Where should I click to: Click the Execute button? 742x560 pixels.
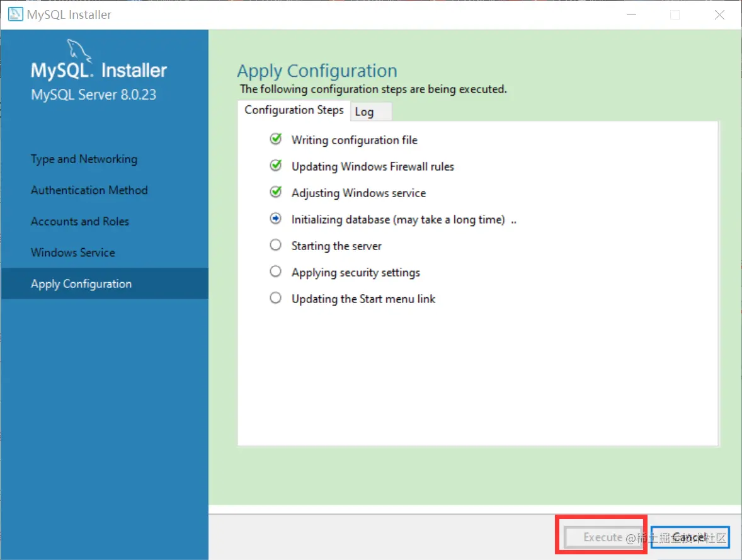point(603,537)
